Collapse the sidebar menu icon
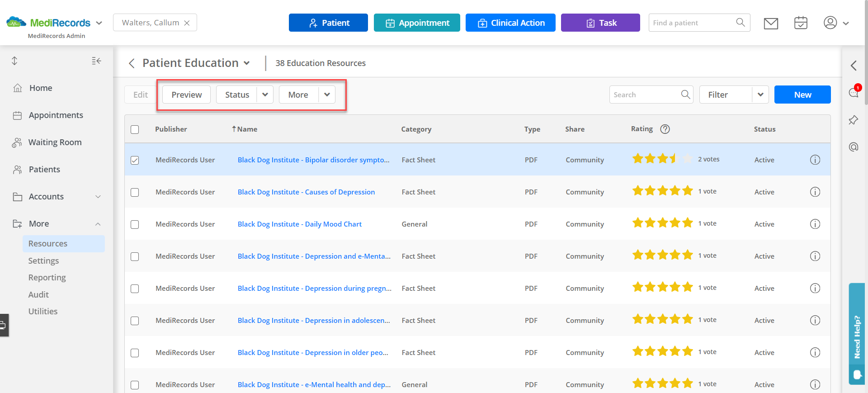Image resolution: width=868 pixels, height=393 pixels. click(x=96, y=61)
